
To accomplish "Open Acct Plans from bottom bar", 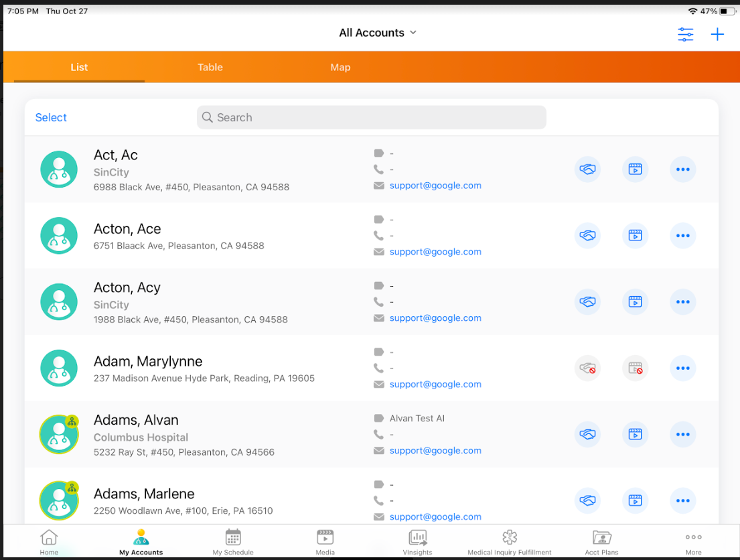I will [x=601, y=542].
